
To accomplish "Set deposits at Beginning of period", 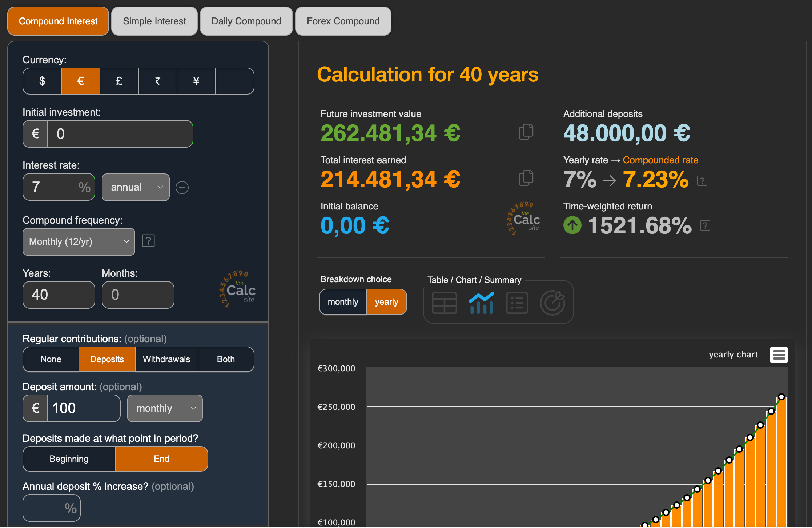I will [x=69, y=459].
